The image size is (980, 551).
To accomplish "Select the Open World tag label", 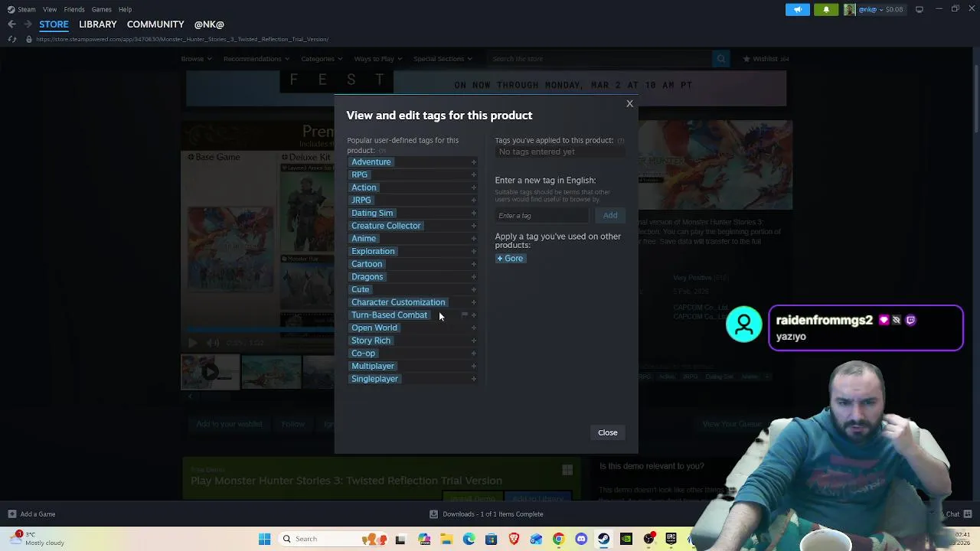I will pyautogui.click(x=374, y=328).
